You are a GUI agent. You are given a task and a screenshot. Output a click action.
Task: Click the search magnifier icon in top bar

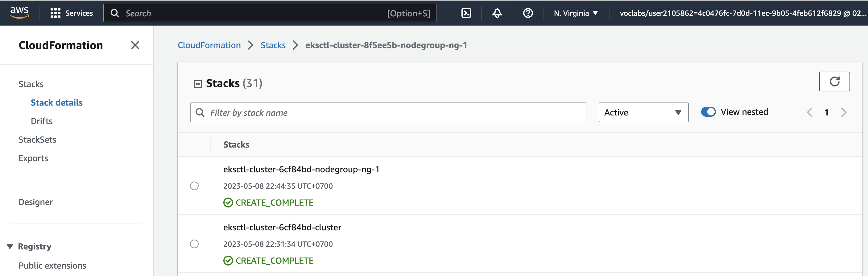click(x=115, y=13)
